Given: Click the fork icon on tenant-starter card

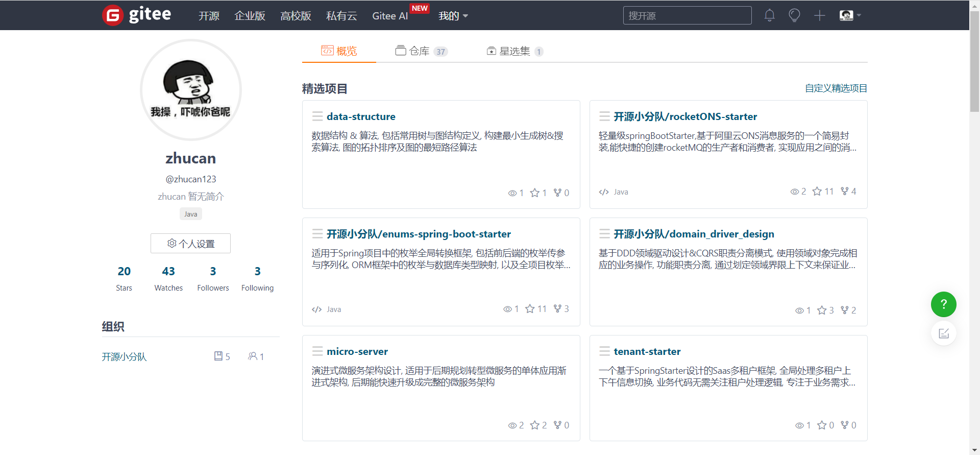Looking at the screenshot, I should coord(845,425).
